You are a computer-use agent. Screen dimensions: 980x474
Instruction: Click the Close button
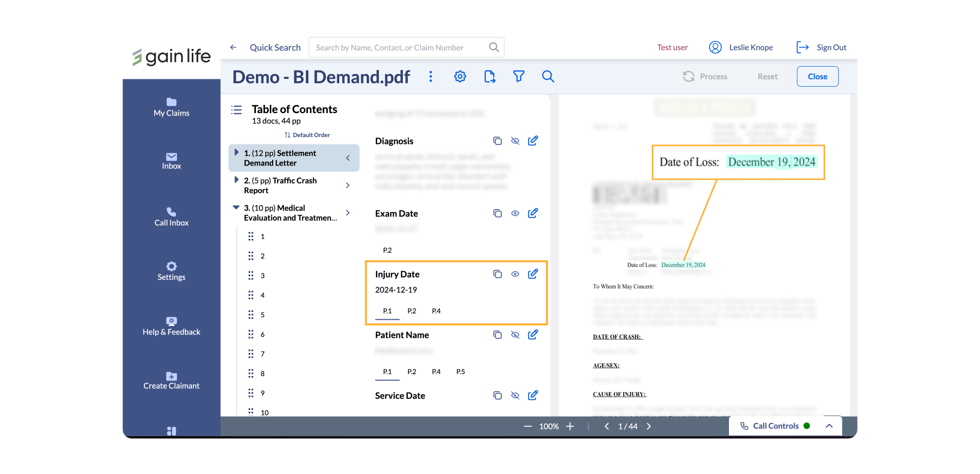pyautogui.click(x=817, y=76)
